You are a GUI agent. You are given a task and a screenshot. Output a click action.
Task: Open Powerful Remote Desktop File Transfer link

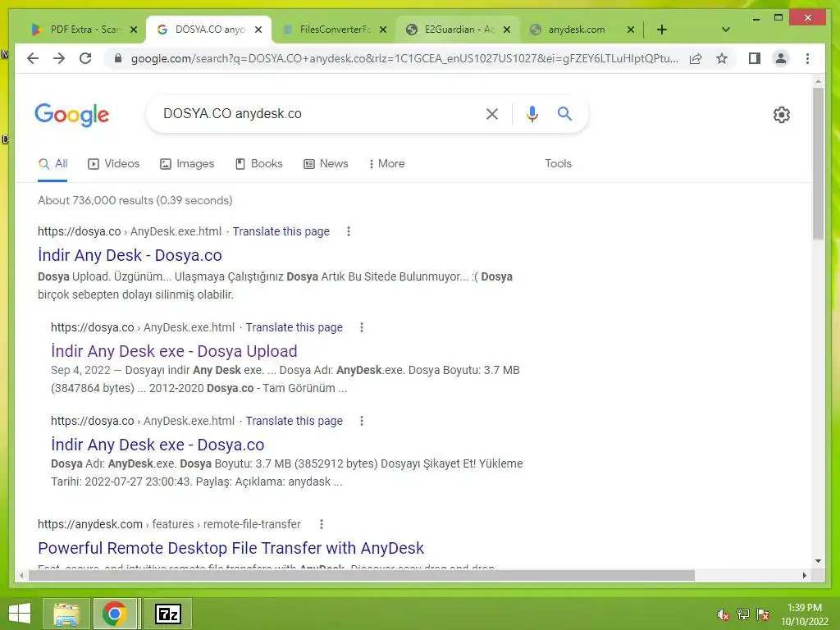click(231, 548)
